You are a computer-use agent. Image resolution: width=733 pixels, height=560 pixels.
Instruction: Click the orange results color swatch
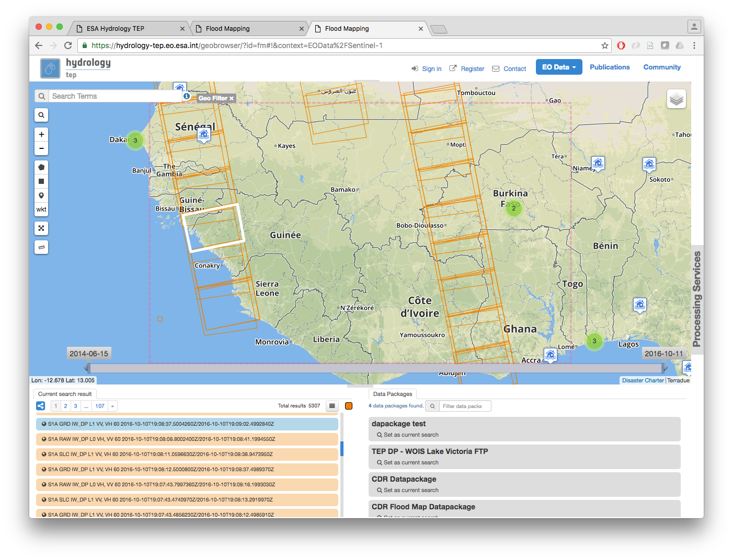tap(349, 406)
